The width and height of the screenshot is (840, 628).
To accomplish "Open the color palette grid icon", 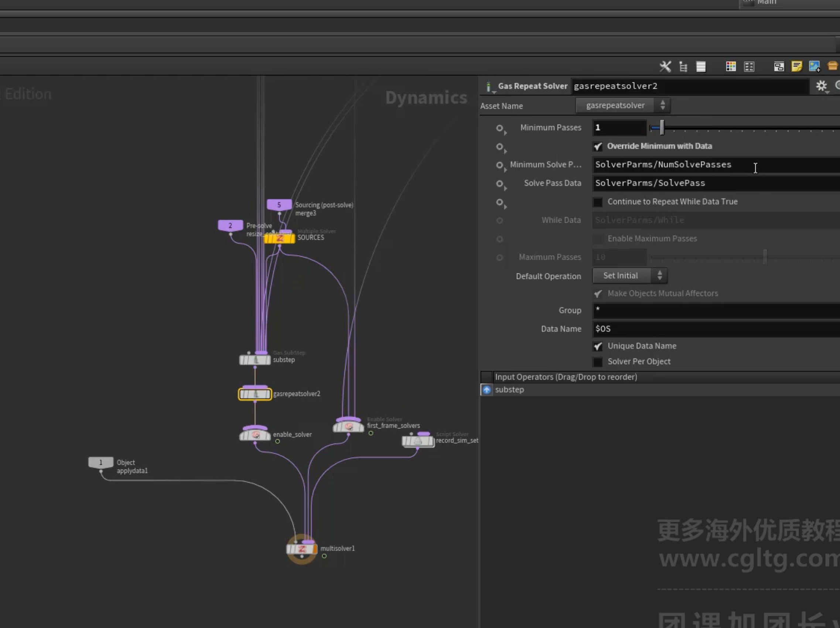I will coord(731,67).
